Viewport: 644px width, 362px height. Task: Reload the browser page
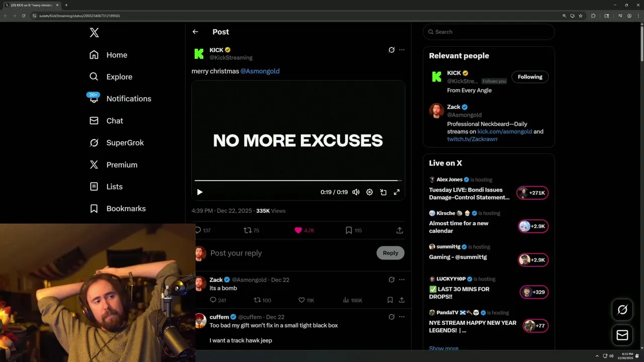[23, 16]
